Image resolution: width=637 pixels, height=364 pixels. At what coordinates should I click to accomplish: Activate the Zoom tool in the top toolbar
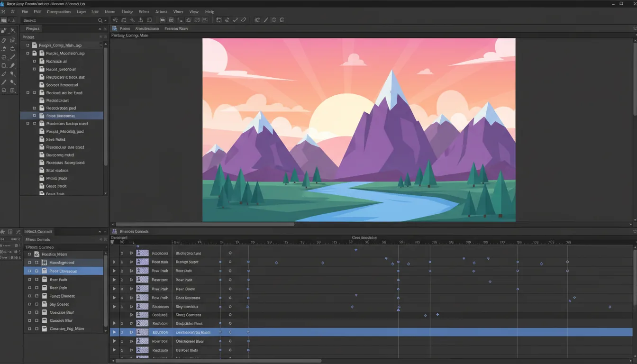tap(132, 20)
